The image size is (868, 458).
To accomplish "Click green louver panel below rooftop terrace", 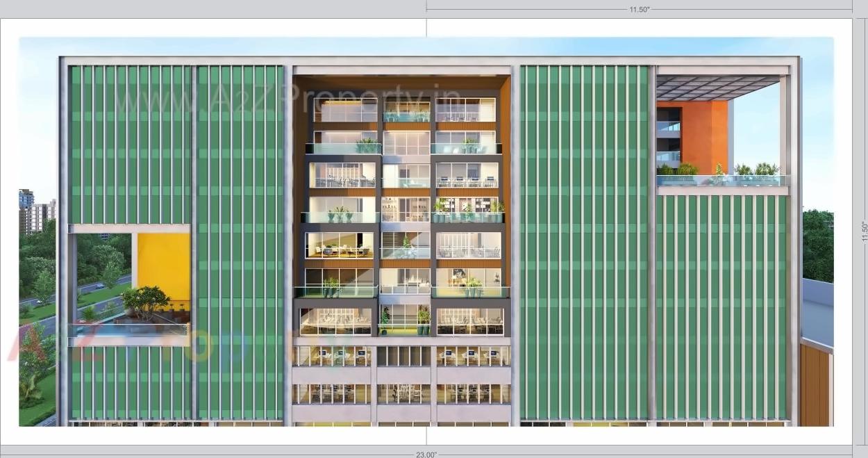I will (721, 306).
